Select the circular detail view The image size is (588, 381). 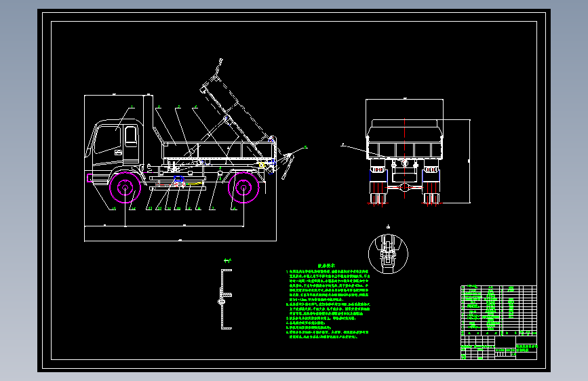[388, 254]
